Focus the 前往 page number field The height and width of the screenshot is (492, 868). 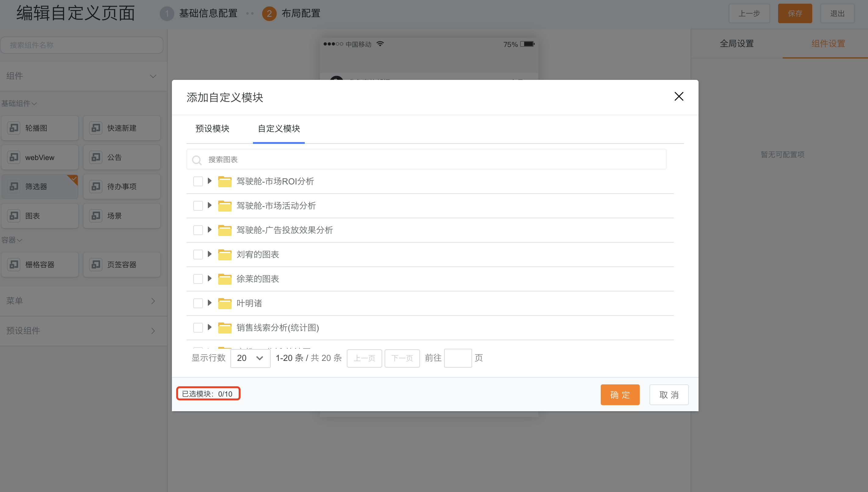click(458, 358)
